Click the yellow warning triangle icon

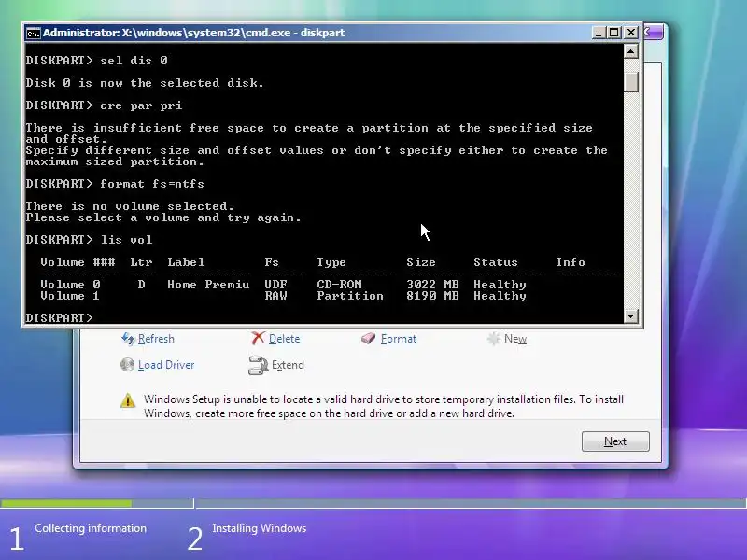tap(128, 400)
